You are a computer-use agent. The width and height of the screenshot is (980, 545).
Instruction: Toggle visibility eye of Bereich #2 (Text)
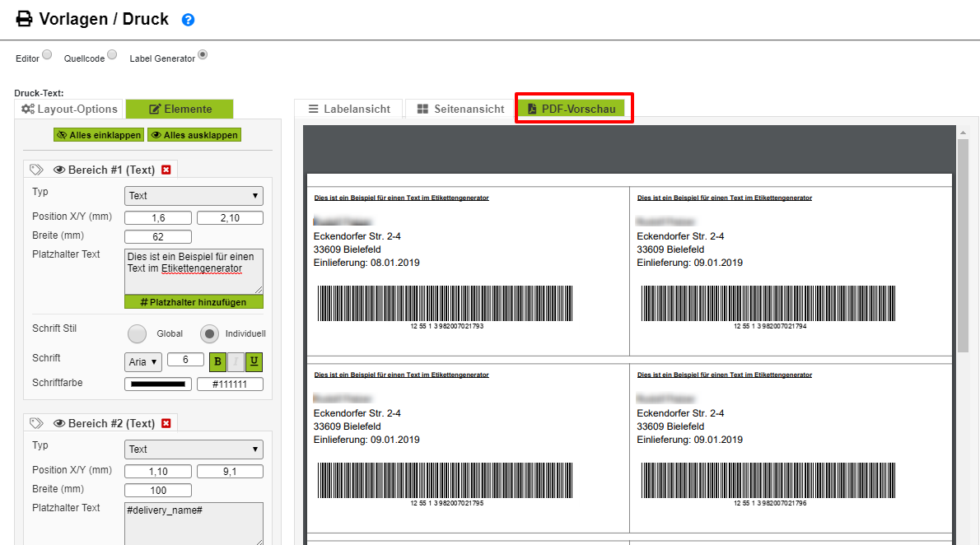(x=59, y=424)
